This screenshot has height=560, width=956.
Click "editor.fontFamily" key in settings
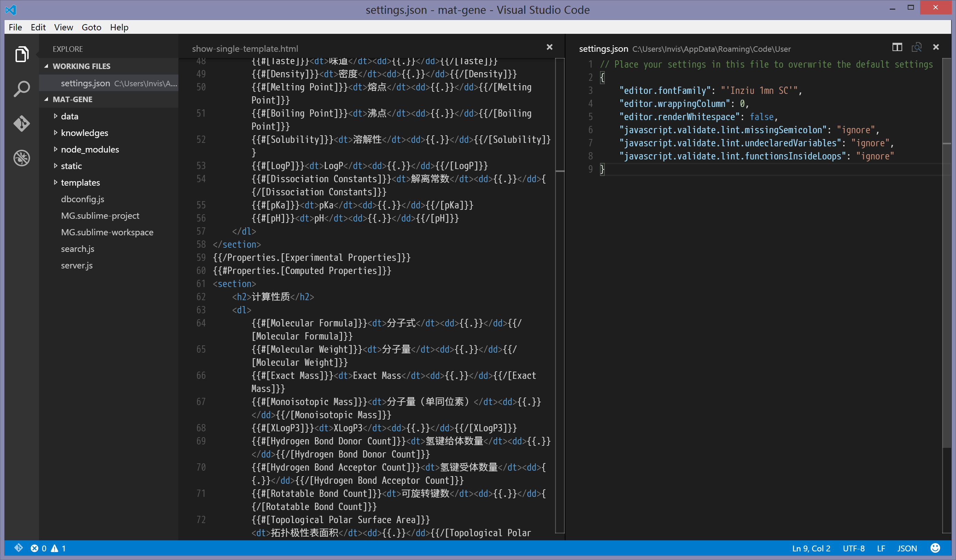coord(665,91)
